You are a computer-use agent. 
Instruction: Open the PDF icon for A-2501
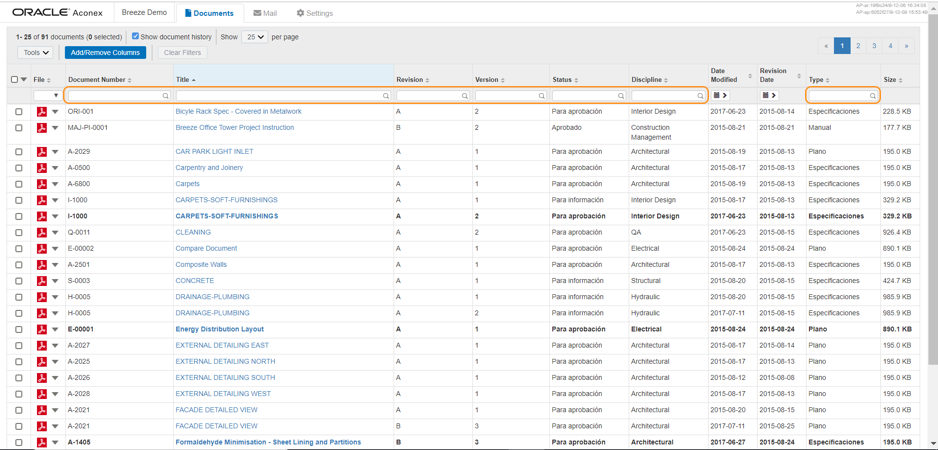[x=42, y=265]
